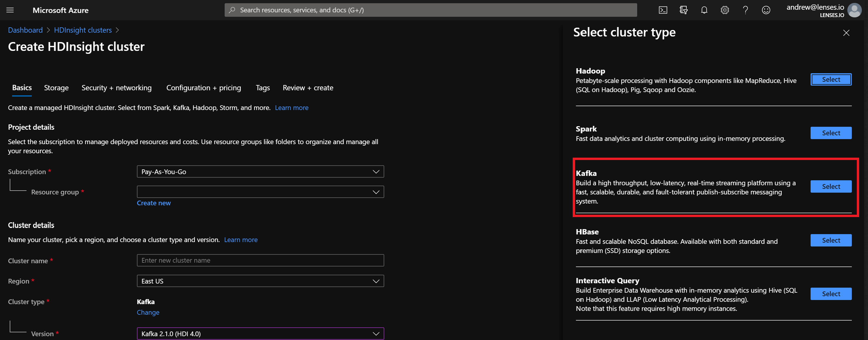Open Learn more link under Cluster details

point(241,240)
